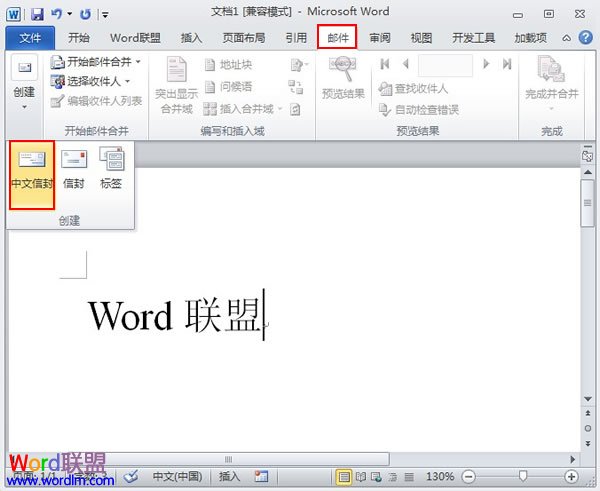Click the Redo/Repeat icon
This screenshot has width=600, height=491.
(x=85, y=15)
